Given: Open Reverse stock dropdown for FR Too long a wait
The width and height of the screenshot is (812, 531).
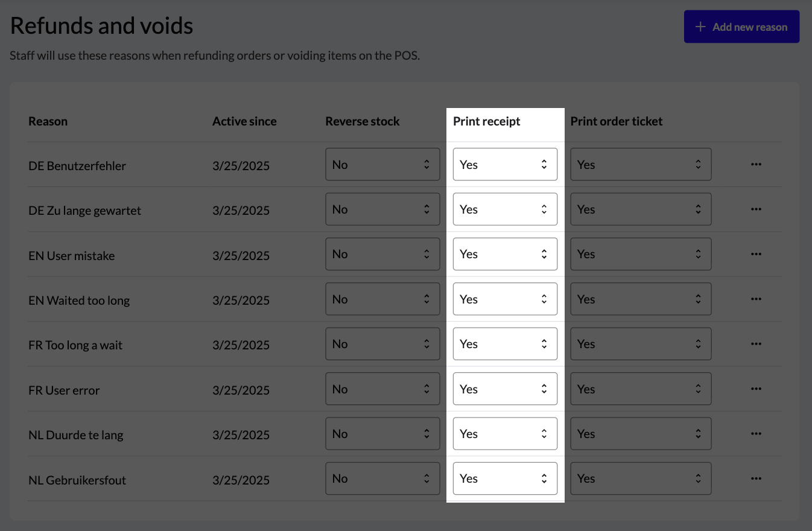Looking at the screenshot, I should [x=382, y=343].
